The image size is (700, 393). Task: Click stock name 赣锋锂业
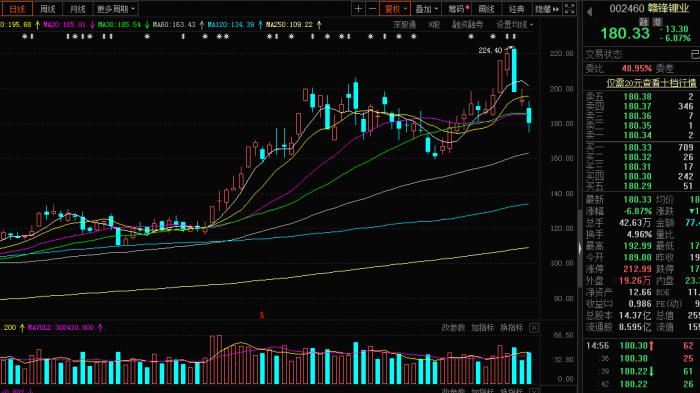click(x=668, y=8)
